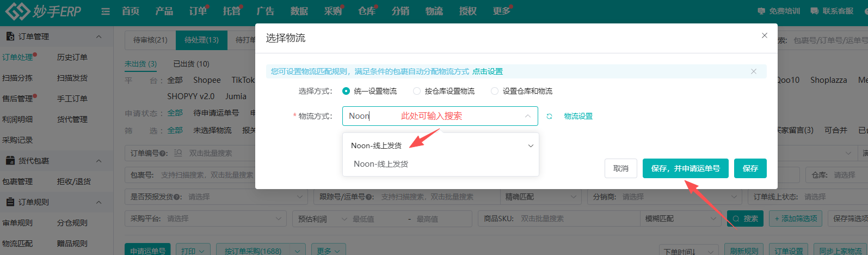Open the 物流设置 link
This screenshot has width=868, height=255.
578,116
